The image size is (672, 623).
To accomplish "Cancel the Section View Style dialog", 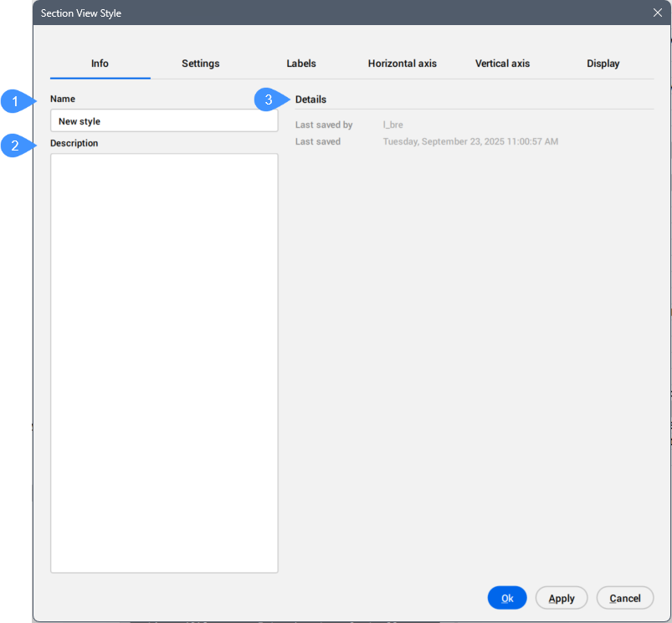I will coord(625,598).
